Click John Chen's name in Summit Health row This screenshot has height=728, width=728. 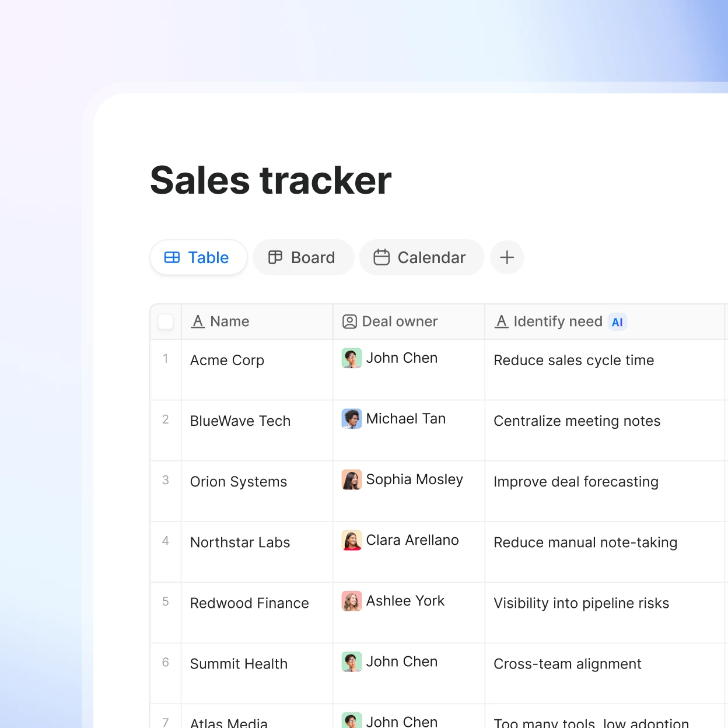(x=402, y=661)
